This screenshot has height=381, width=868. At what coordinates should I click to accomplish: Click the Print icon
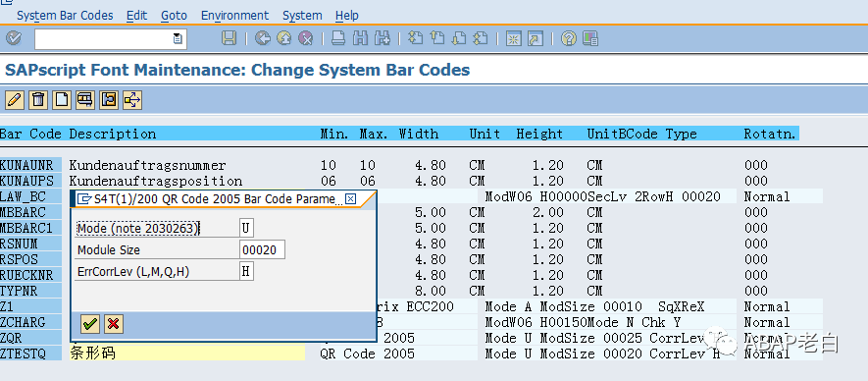pyautogui.click(x=338, y=38)
